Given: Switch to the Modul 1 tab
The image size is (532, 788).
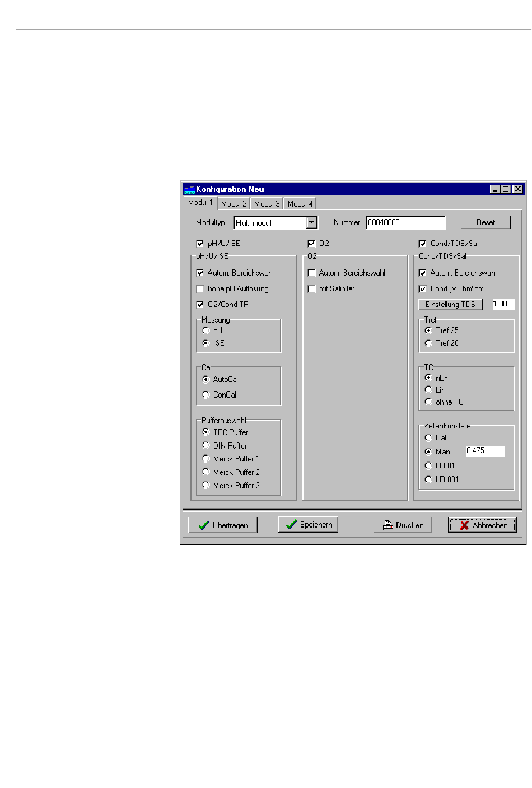Looking at the screenshot, I should (200, 203).
